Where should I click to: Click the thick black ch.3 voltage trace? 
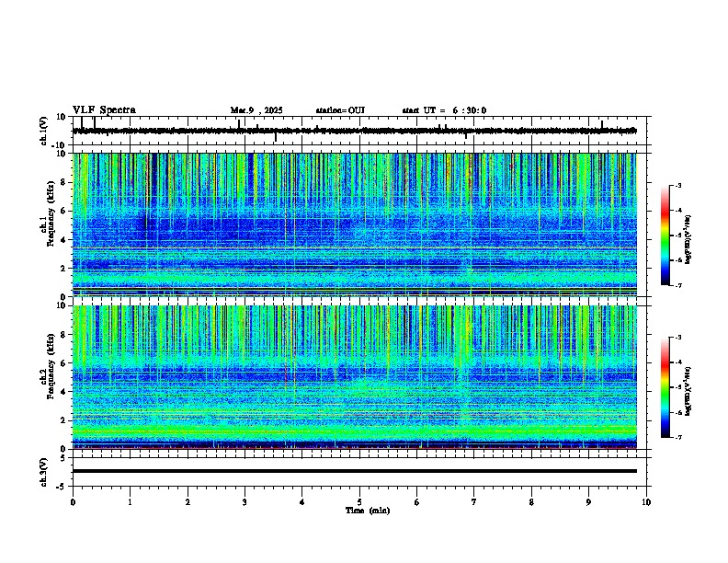click(355, 471)
